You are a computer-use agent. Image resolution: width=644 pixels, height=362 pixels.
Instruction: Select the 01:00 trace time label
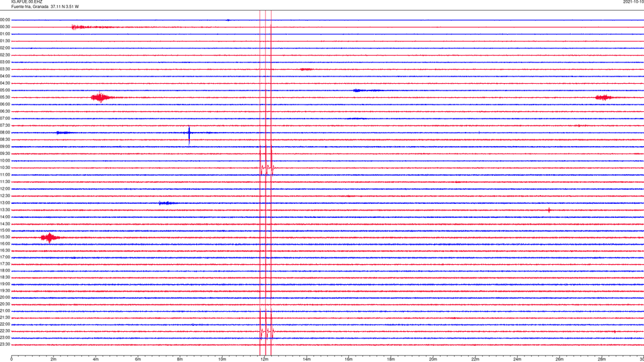point(5,34)
